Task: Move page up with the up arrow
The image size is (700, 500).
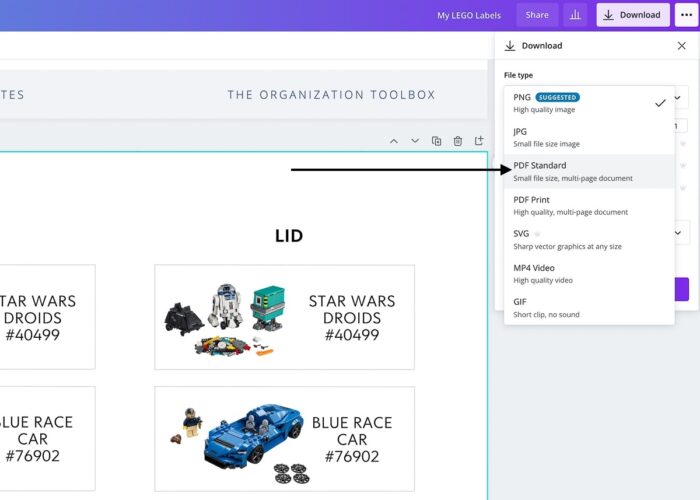Action: tap(394, 141)
